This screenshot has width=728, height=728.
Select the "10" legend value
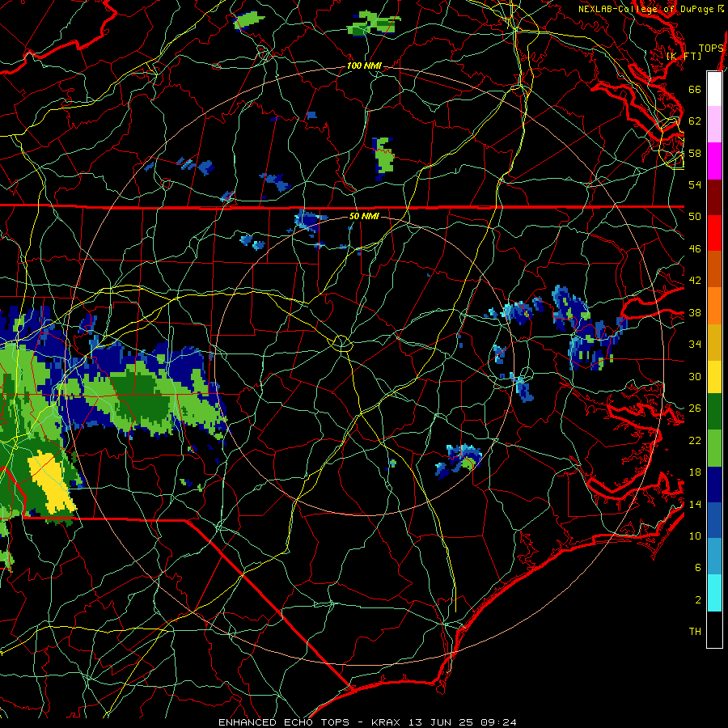click(x=695, y=536)
